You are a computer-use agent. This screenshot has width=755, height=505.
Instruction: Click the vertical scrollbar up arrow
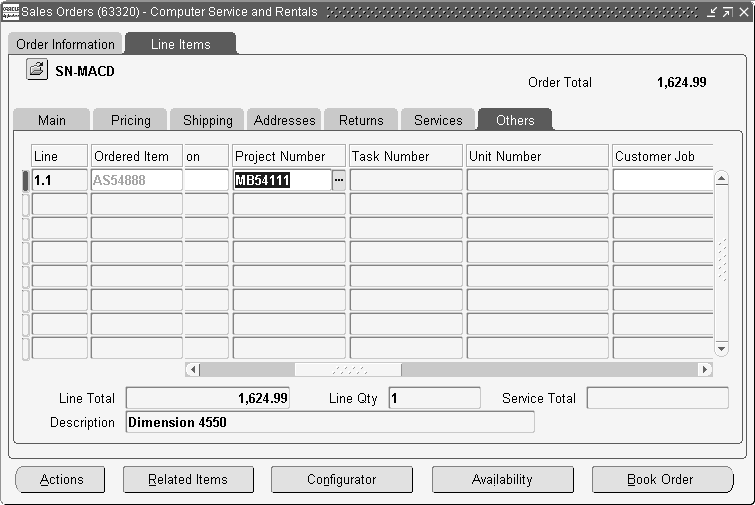point(721,179)
